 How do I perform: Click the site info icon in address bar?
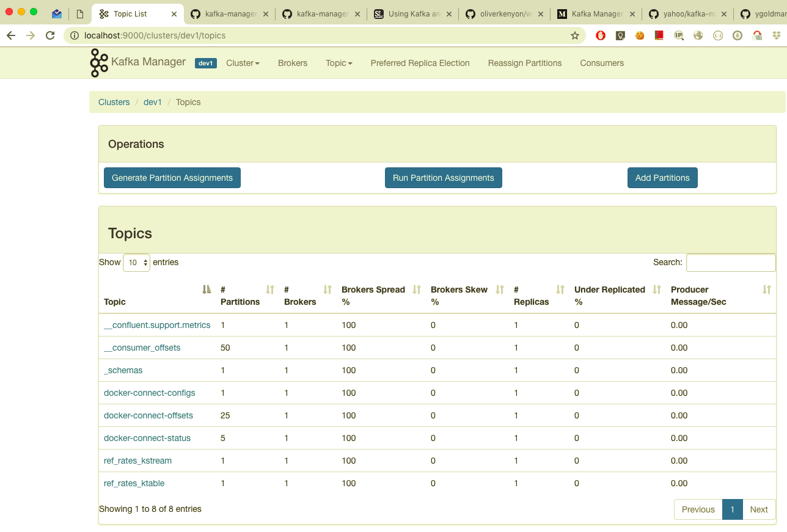75,35
